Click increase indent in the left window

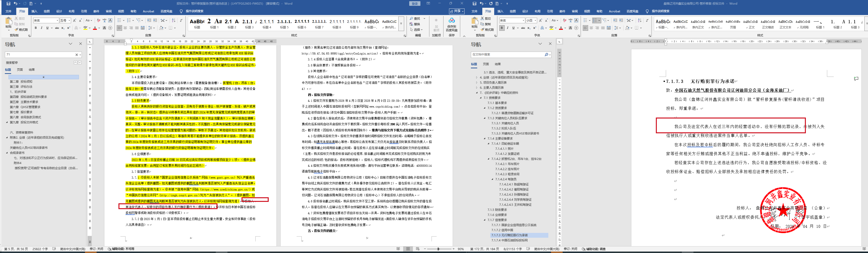pos(155,21)
